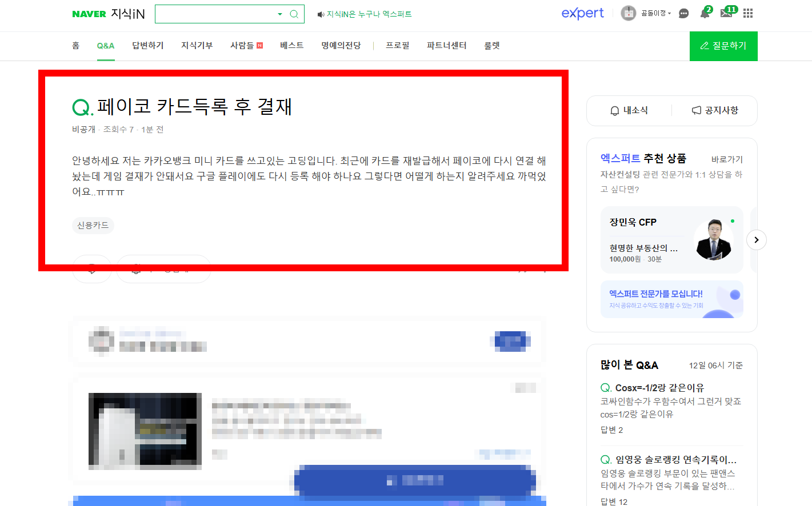Open 내소식 in the sidebar

[629, 110]
